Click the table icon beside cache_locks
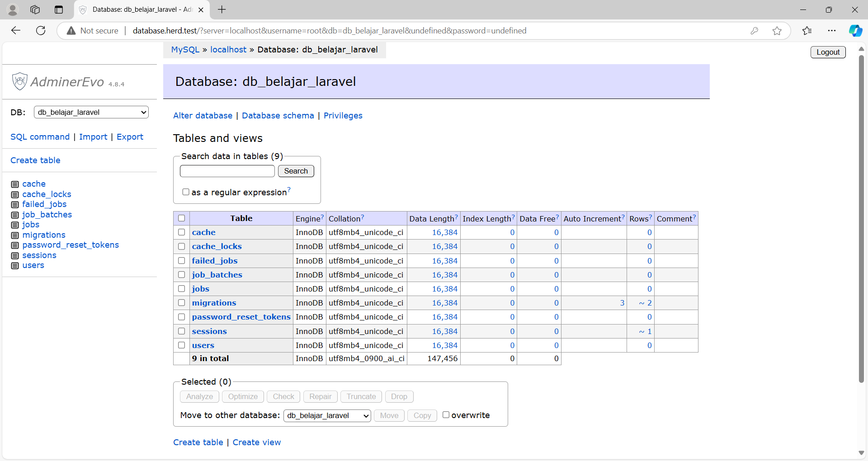Image resolution: width=868 pixels, height=461 pixels. tap(14, 194)
